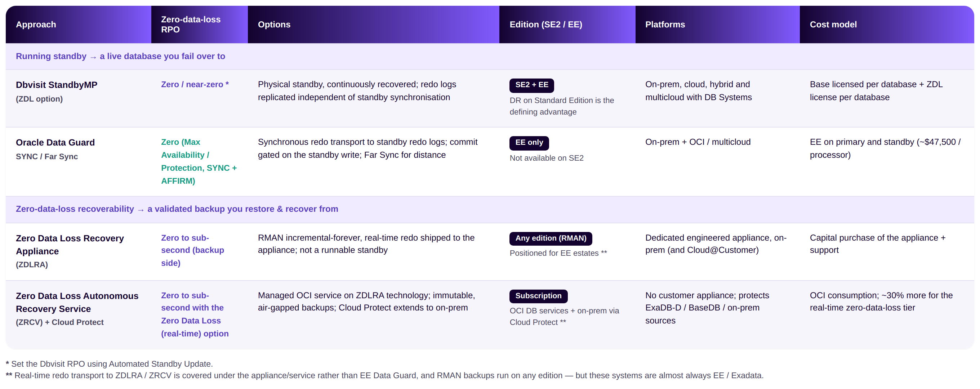Click the '(ZDL option)' subtitle
The width and height of the screenshot is (980, 389).
(39, 99)
